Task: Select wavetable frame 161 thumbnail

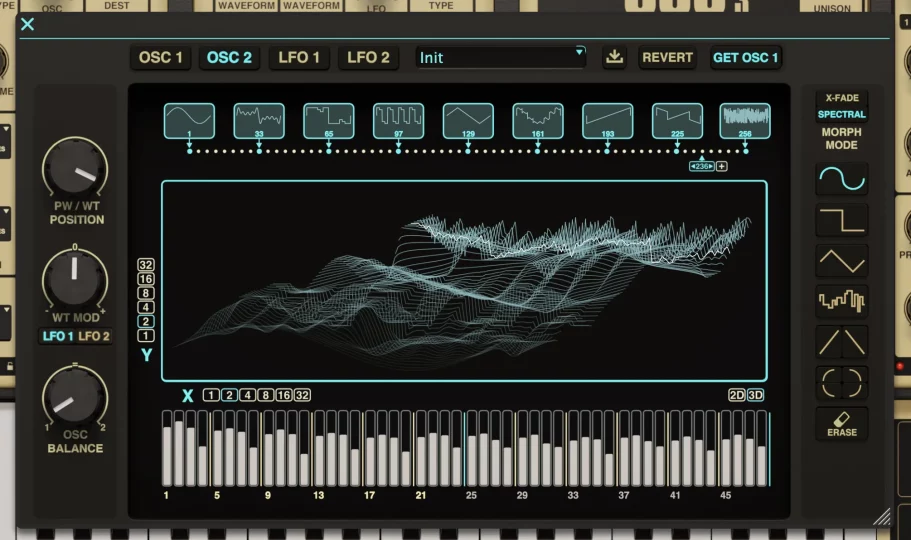Action: 538,121
